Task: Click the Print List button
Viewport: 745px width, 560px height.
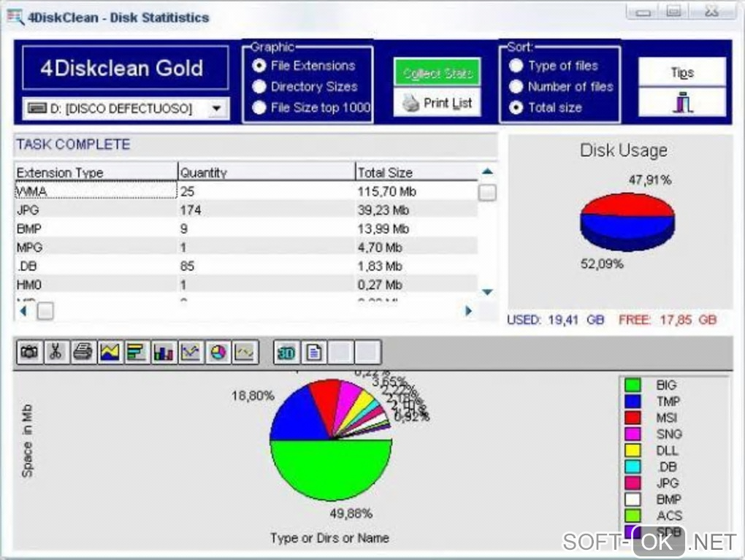Action: (x=437, y=102)
